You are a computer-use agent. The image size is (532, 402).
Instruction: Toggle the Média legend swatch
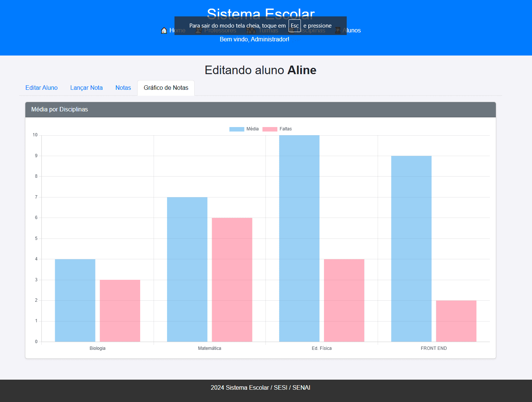pyautogui.click(x=237, y=129)
